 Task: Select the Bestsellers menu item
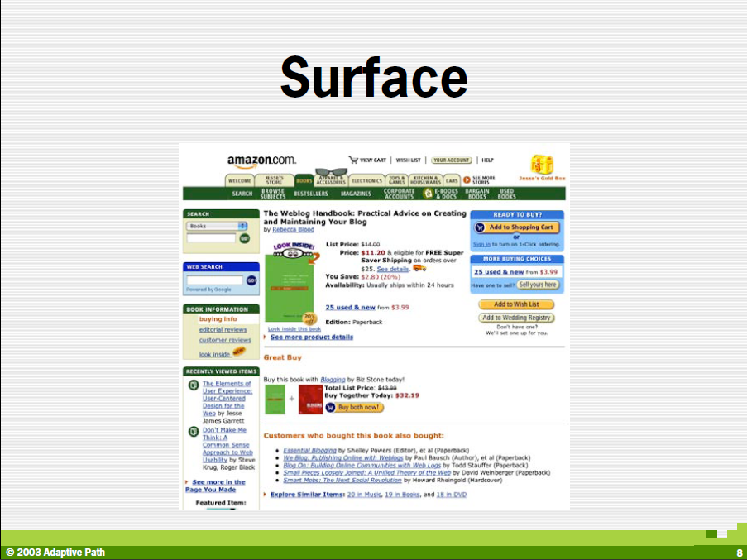311,194
